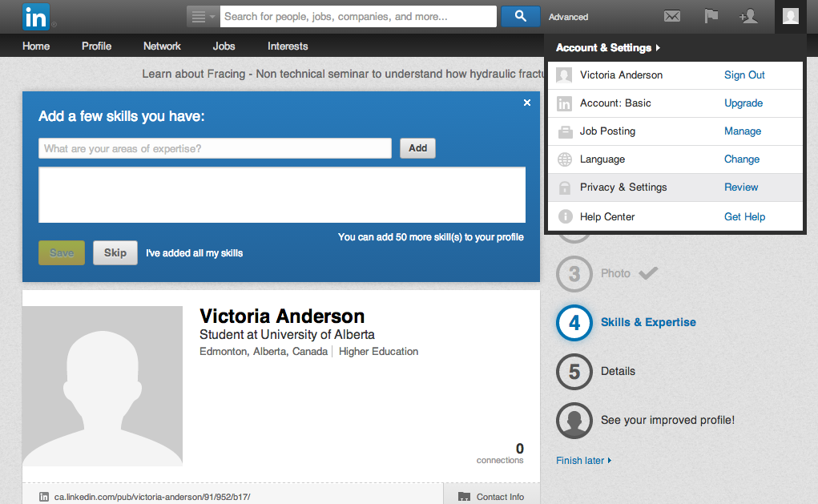The height and width of the screenshot is (504, 818).
Task: Click the lock icon beside Privacy & Settings
Action: (565, 187)
